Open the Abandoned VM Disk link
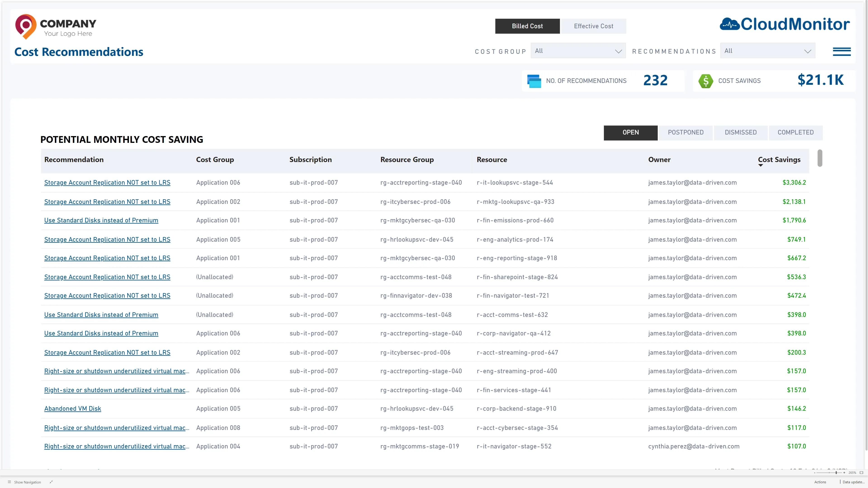The width and height of the screenshot is (868, 488). (72, 408)
